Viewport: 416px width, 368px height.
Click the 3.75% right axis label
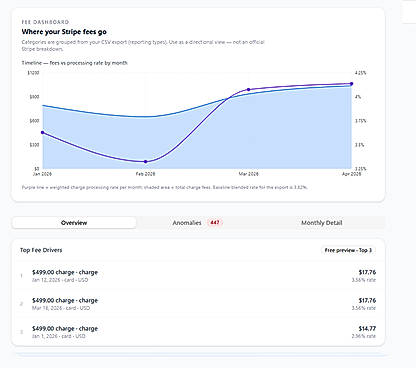click(360, 121)
